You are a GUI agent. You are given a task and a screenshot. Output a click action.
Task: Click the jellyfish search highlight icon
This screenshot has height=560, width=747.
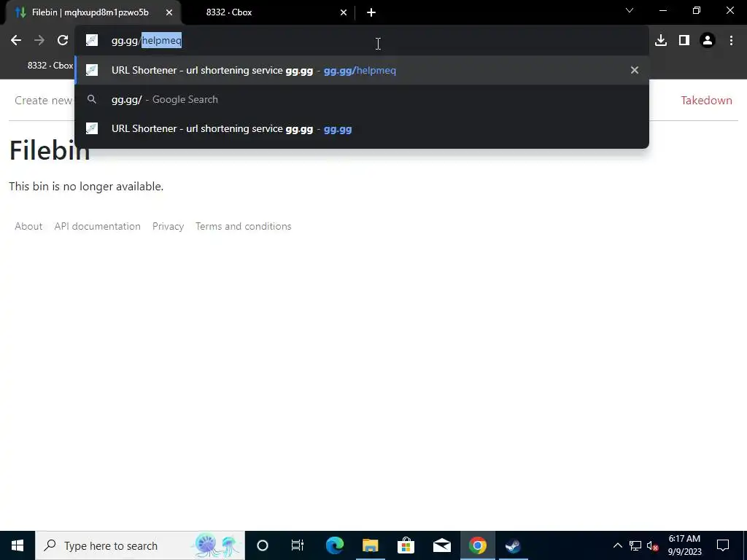tap(217, 545)
